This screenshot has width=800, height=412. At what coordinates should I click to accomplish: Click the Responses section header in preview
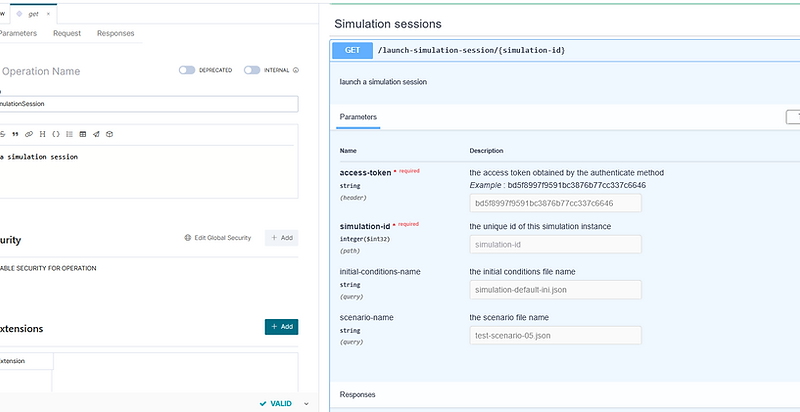point(358,395)
